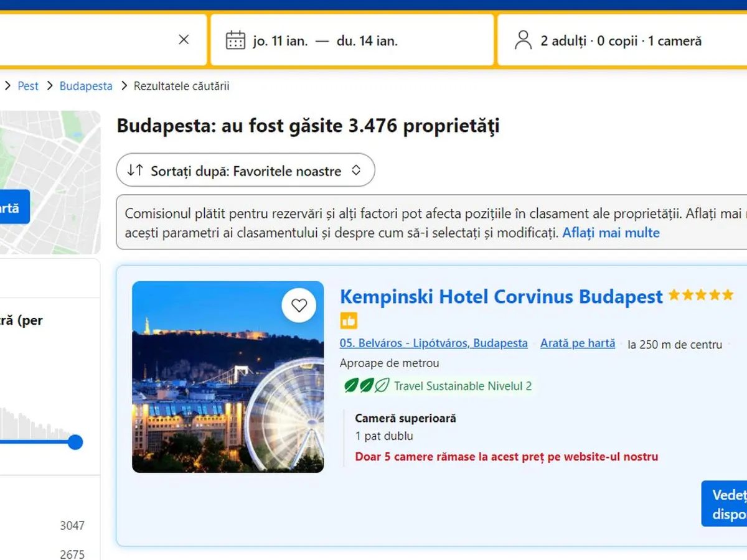Go to Pest breadcrumb
This screenshot has width=747, height=560.
pos(28,86)
